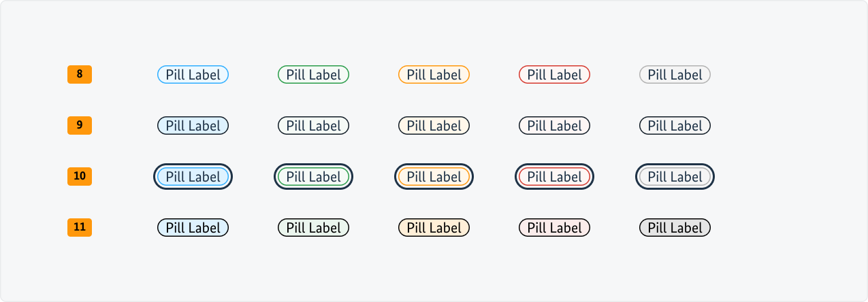The image size is (868, 302).
Task: Click the blue-outlined Pill Label in row 8
Action: tap(193, 75)
